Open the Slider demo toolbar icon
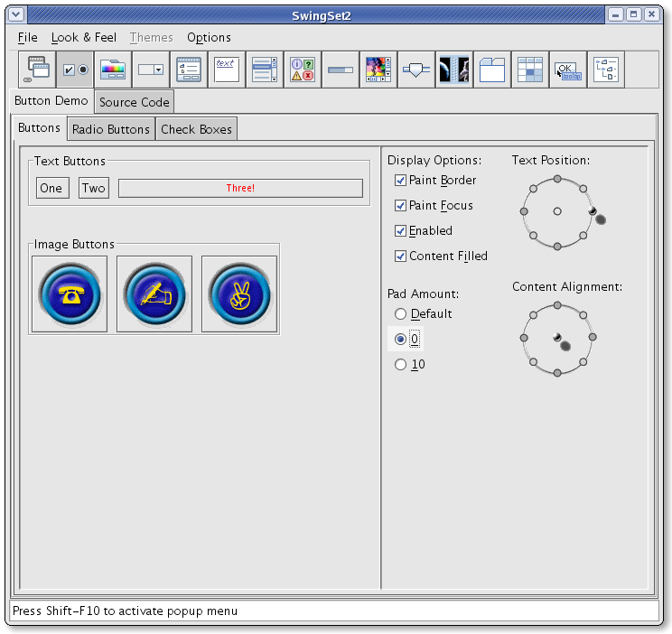 tap(416, 70)
